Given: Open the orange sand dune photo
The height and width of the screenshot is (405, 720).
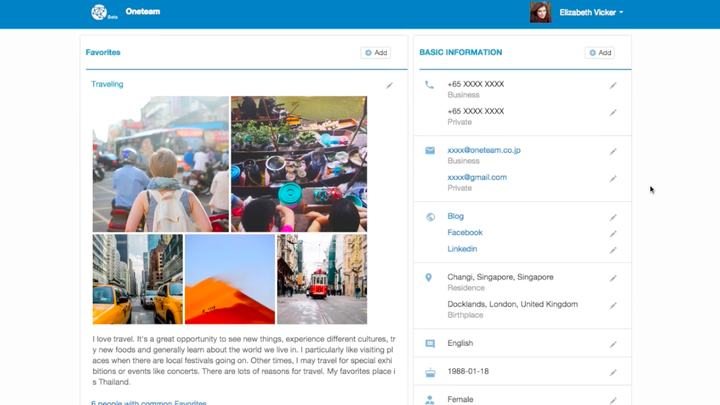Looking at the screenshot, I should point(230,279).
